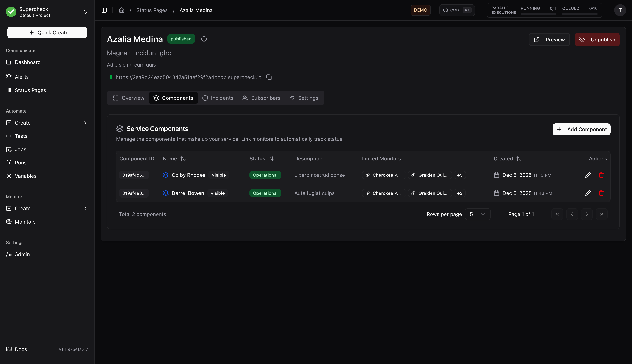Toggle visibility badge on Colby Rhodes component
This screenshot has height=364, width=632.
(218, 175)
